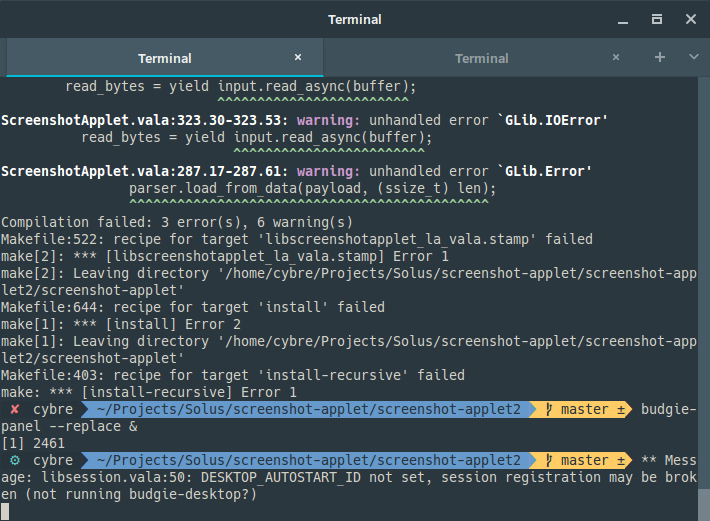Click the red X failed-status prompt icon

point(14,409)
